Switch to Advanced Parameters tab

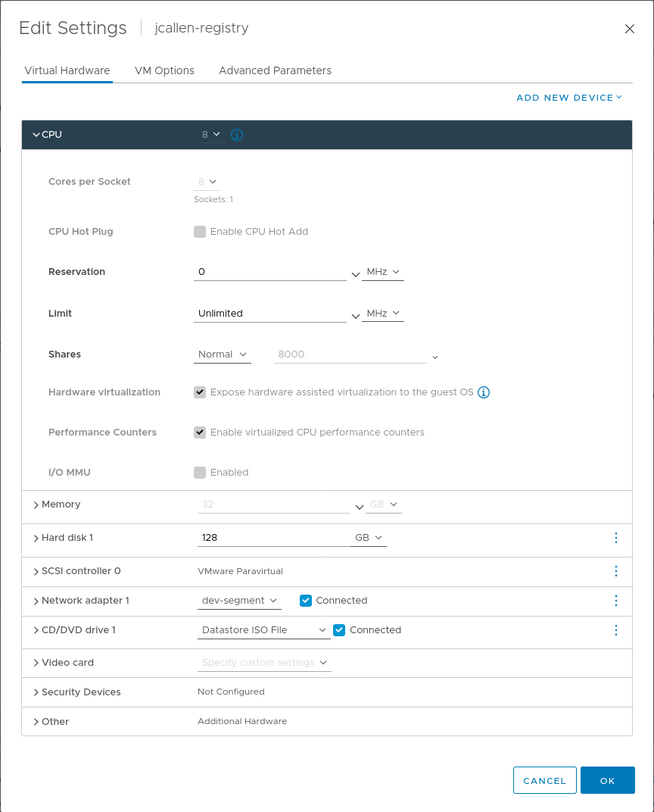275,70
